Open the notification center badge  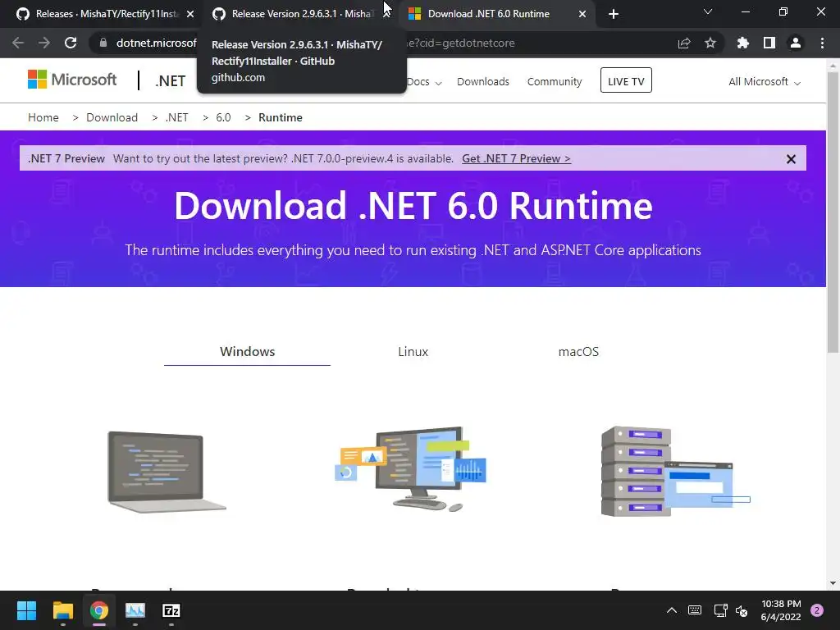(817, 610)
